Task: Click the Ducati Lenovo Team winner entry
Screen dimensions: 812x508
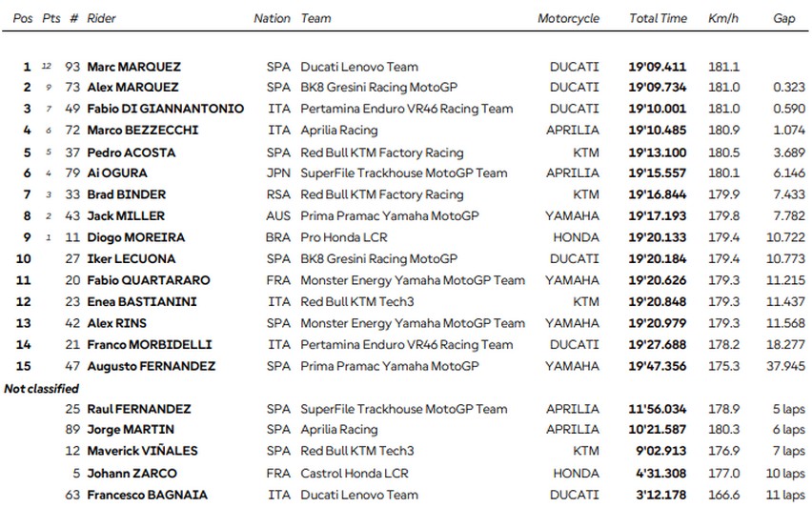Action: pos(359,67)
